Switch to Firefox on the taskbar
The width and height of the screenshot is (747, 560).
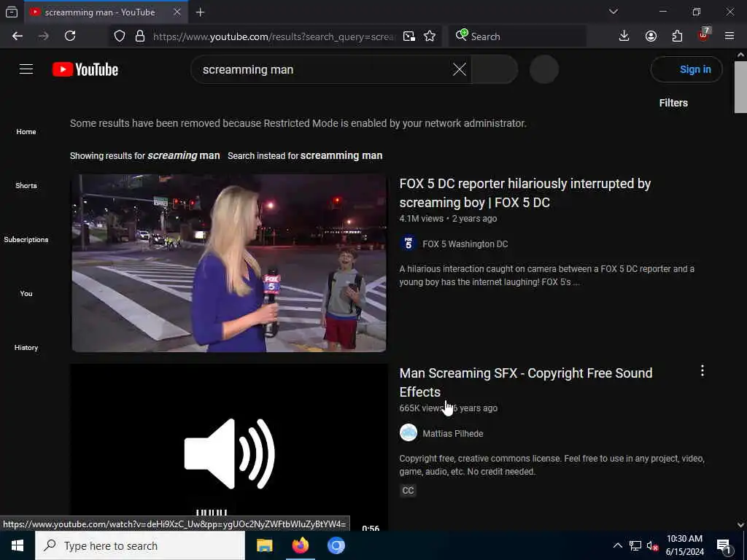click(301, 545)
